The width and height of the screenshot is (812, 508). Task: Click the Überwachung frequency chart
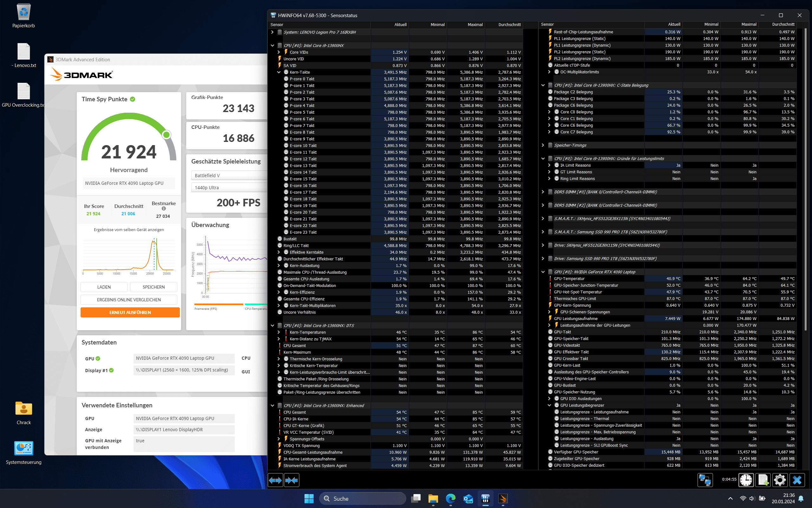(230, 268)
